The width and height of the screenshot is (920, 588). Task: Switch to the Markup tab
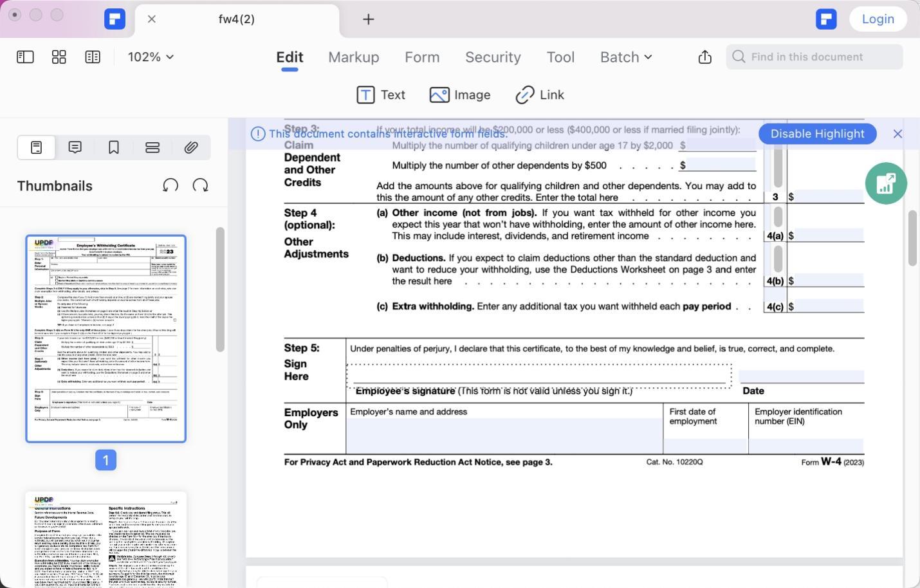pyautogui.click(x=354, y=57)
